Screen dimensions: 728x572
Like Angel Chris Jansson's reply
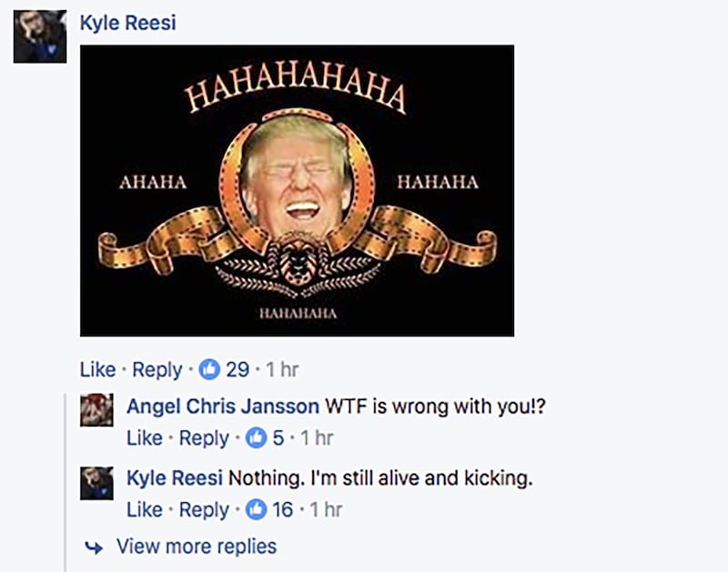[x=144, y=438]
